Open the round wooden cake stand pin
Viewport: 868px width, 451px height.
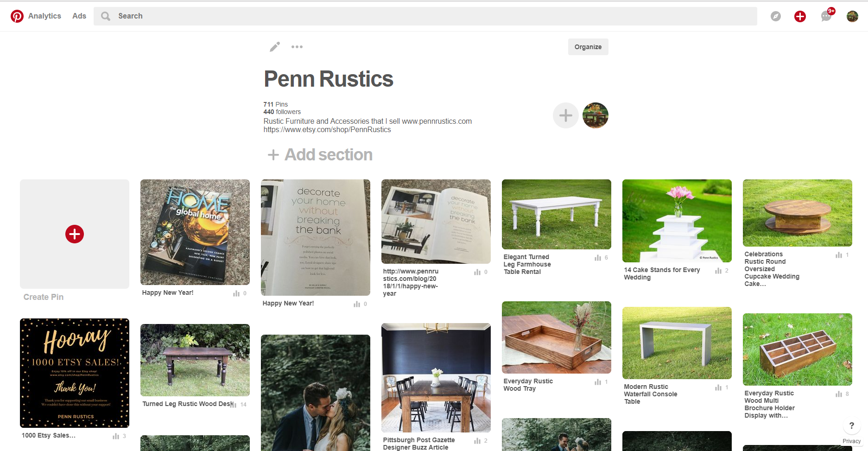[x=798, y=213]
